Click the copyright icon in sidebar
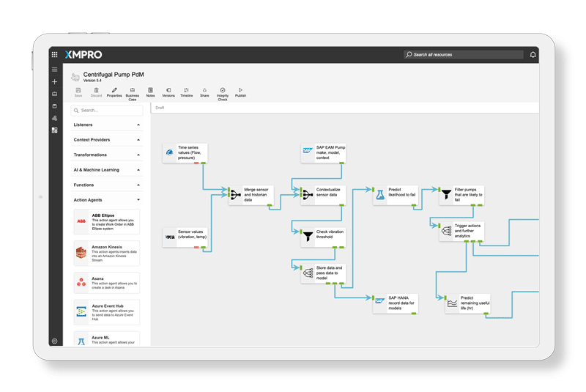The width and height of the screenshot is (586, 392). 54,341
